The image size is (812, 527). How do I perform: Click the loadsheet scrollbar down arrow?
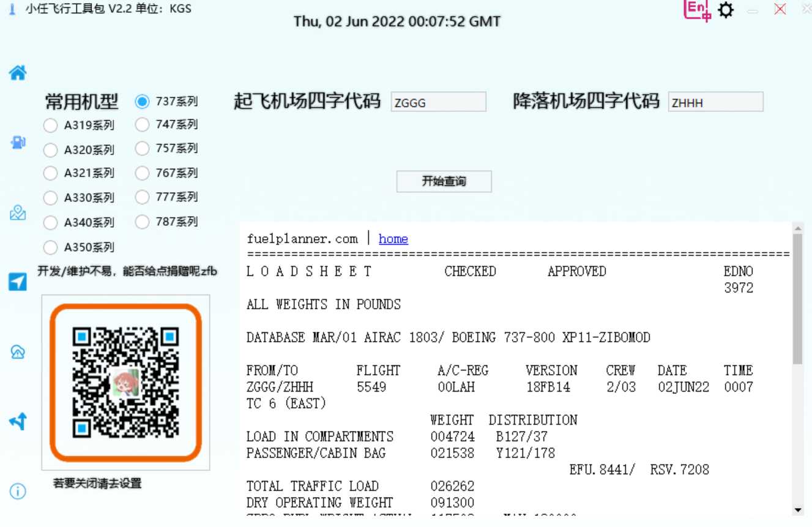[797, 509]
